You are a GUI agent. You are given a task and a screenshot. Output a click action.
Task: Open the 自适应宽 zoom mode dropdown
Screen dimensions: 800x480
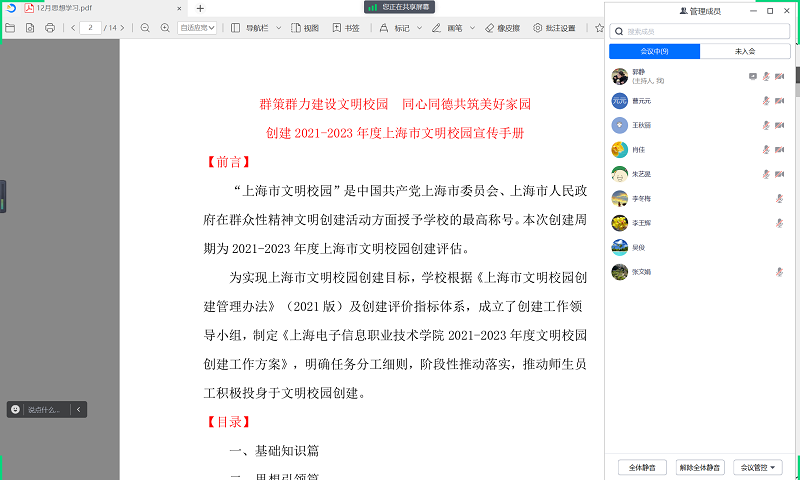coord(197,28)
